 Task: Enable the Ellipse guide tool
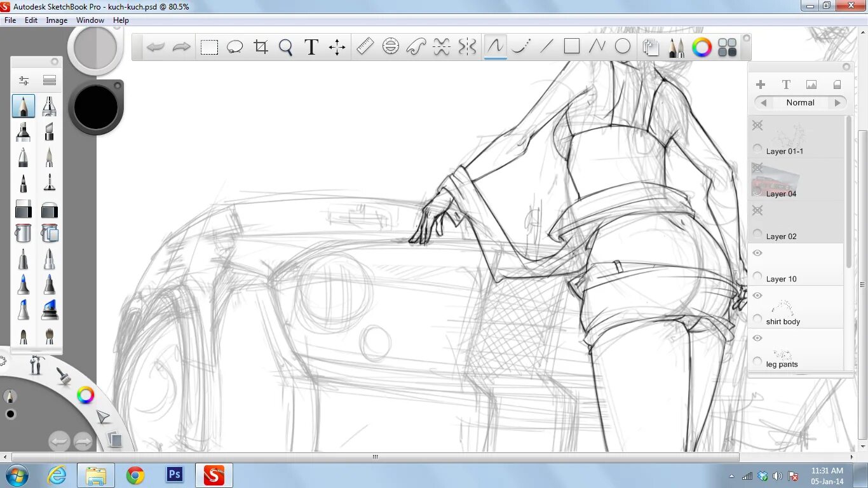[391, 46]
